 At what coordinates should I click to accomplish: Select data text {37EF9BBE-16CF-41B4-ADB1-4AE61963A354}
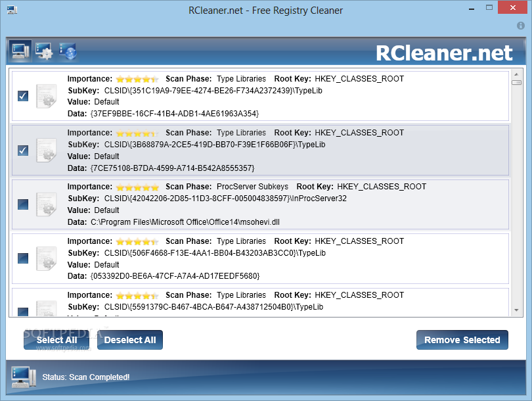175,114
